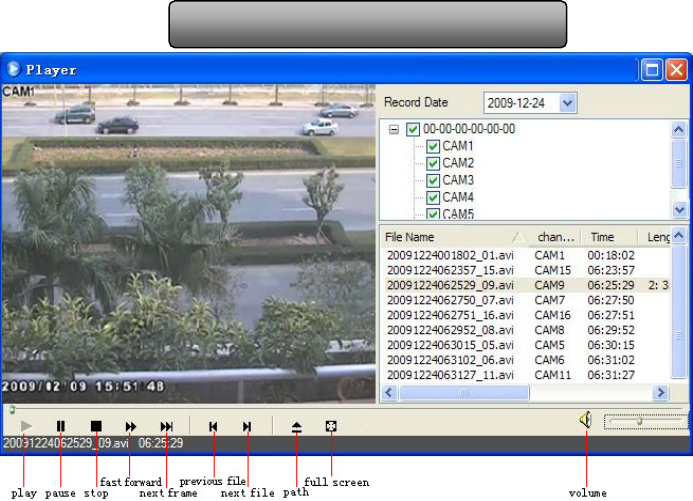
Task: Sort by the Time column header
Action: coord(609,237)
